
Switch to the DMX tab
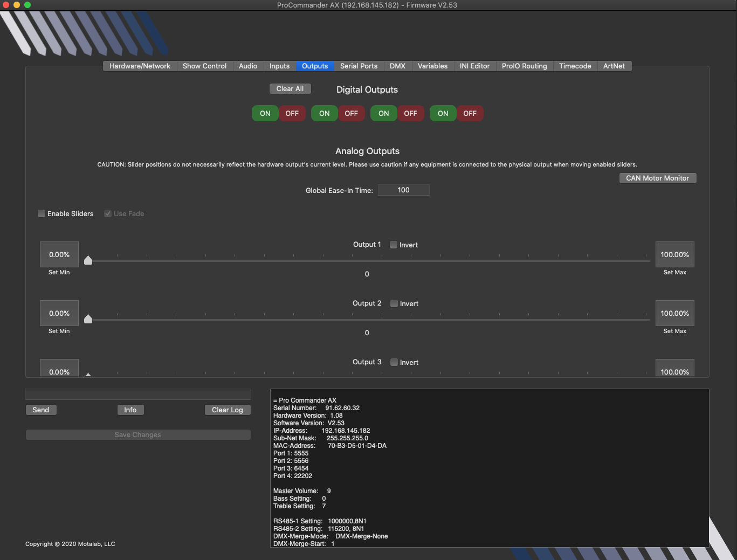(397, 66)
